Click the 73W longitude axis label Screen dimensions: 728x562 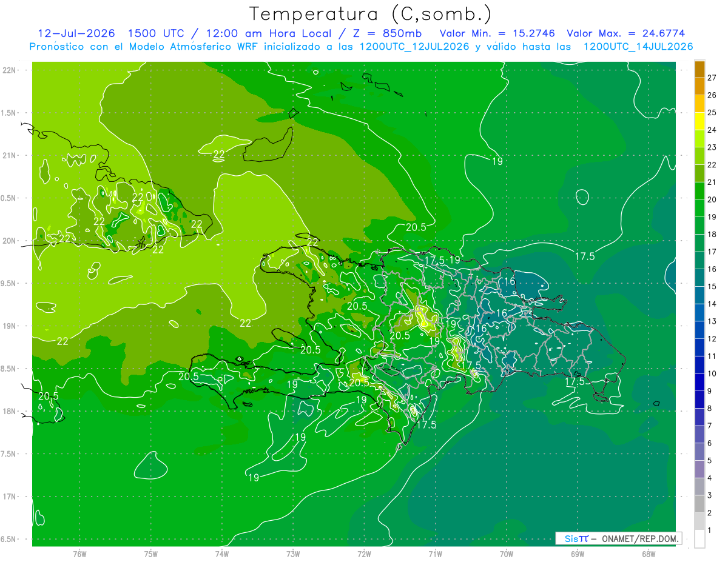pyautogui.click(x=293, y=554)
